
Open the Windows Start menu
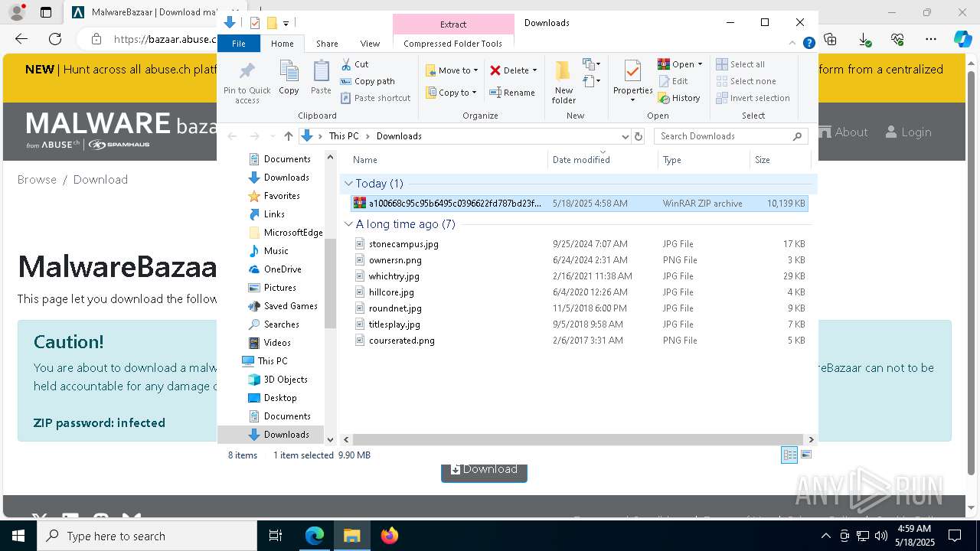18,536
